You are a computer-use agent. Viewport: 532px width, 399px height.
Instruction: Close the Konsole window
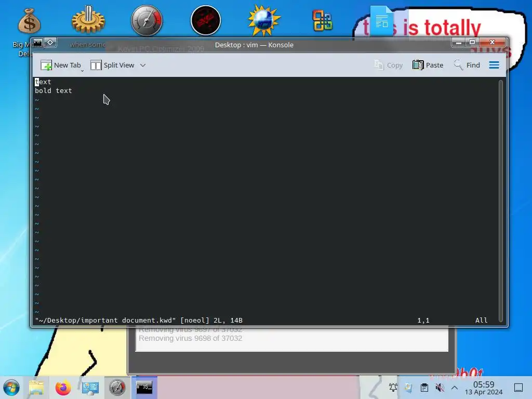click(493, 43)
